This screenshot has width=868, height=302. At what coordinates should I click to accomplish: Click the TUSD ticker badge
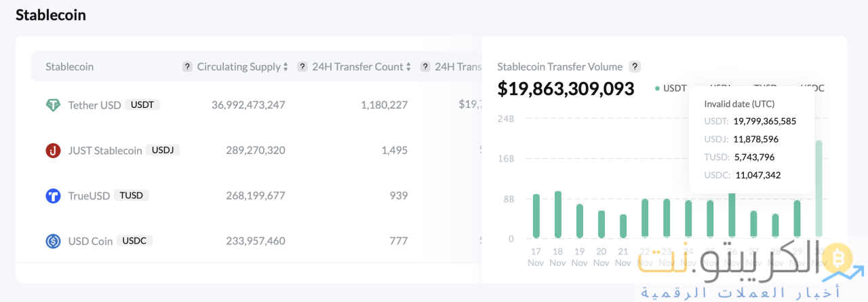pos(131,195)
